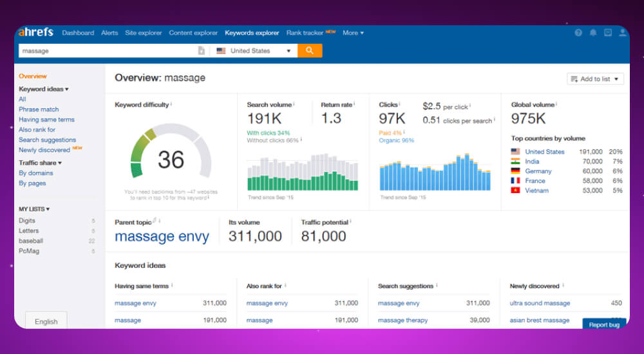Open Content explorer
Image resolution: width=644 pixels, height=354 pixels.
pos(193,33)
